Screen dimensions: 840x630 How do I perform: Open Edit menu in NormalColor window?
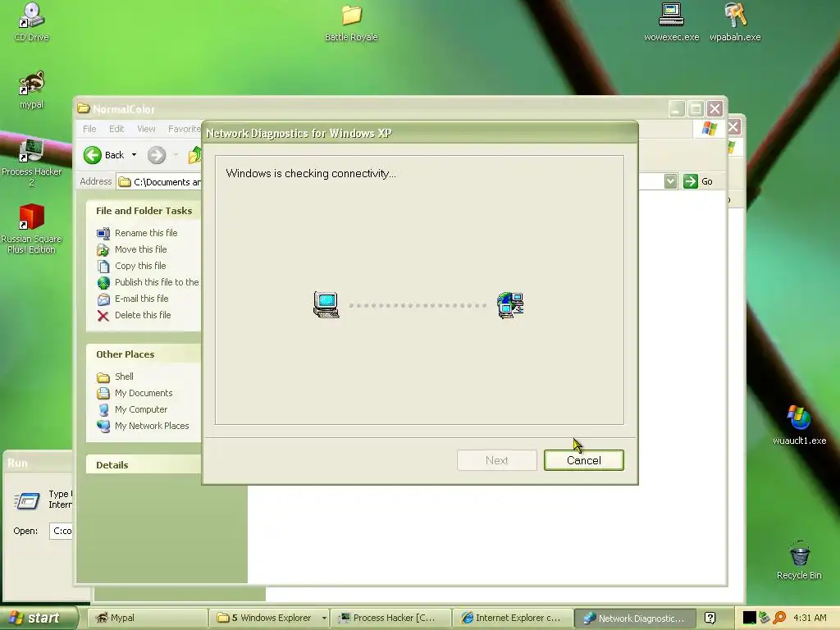(x=116, y=129)
